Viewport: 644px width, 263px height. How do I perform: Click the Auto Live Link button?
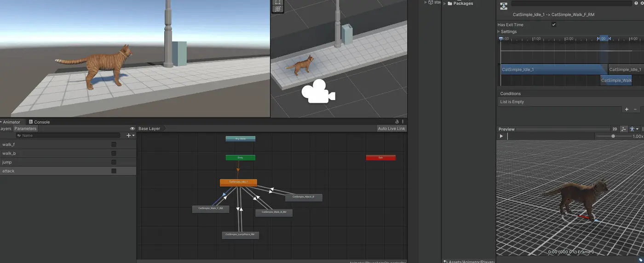tap(391, 129)
